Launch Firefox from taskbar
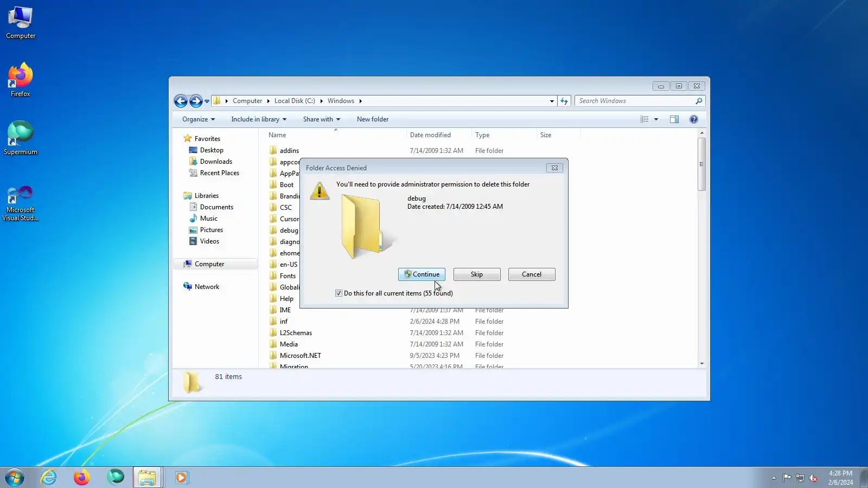This screenshot has height=488, width=868. [82, 478]
